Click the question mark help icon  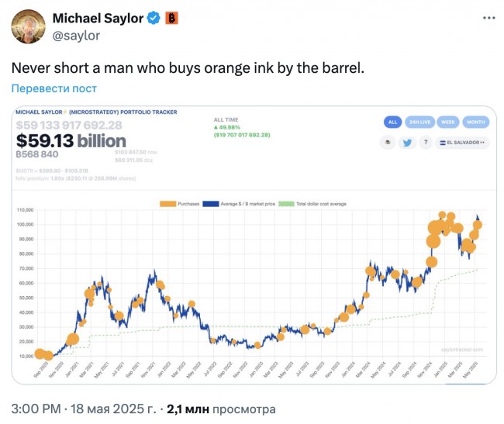426,142
